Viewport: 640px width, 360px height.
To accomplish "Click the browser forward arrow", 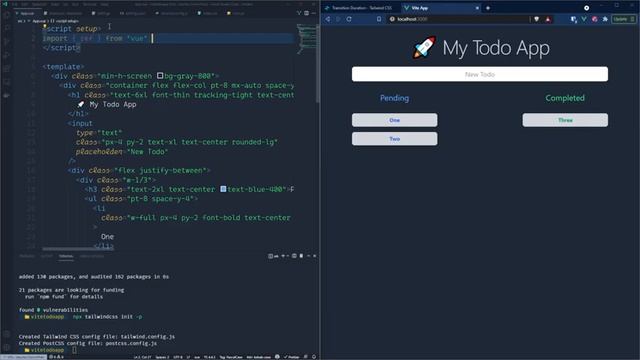I will point(338,19).
